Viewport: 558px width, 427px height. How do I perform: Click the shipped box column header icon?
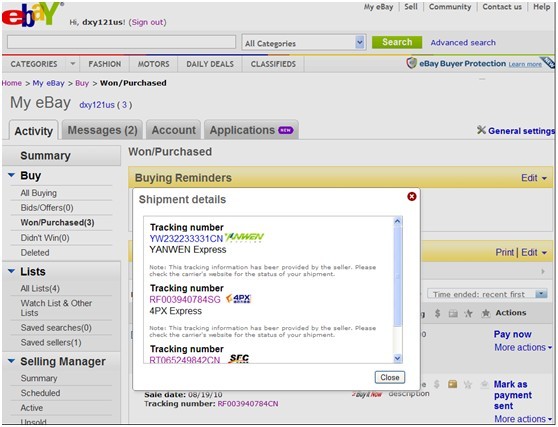453,314
